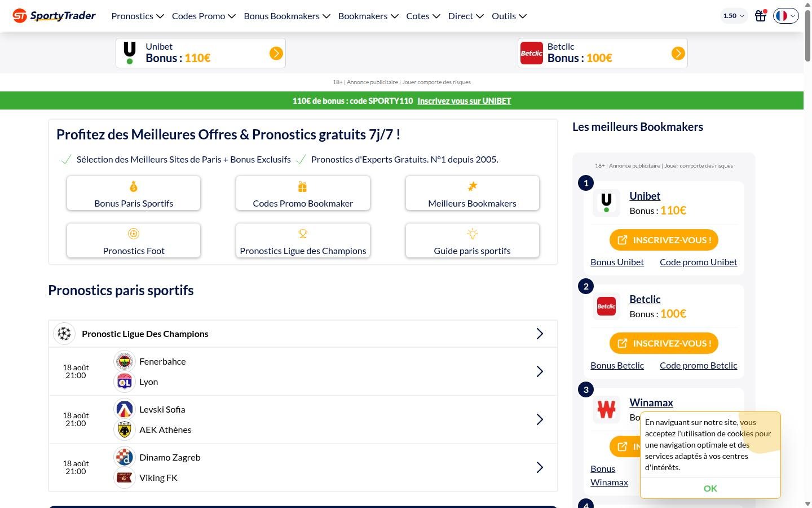
Task: Expand Pronostic Ligue Des Champions chevron
Action: click(x=540, y=334)
